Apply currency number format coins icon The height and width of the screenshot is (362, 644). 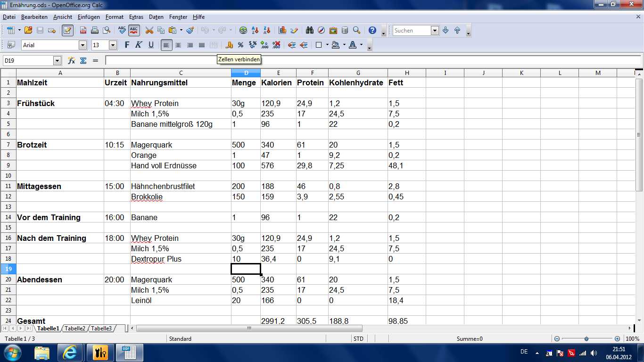tap(229, 45)
